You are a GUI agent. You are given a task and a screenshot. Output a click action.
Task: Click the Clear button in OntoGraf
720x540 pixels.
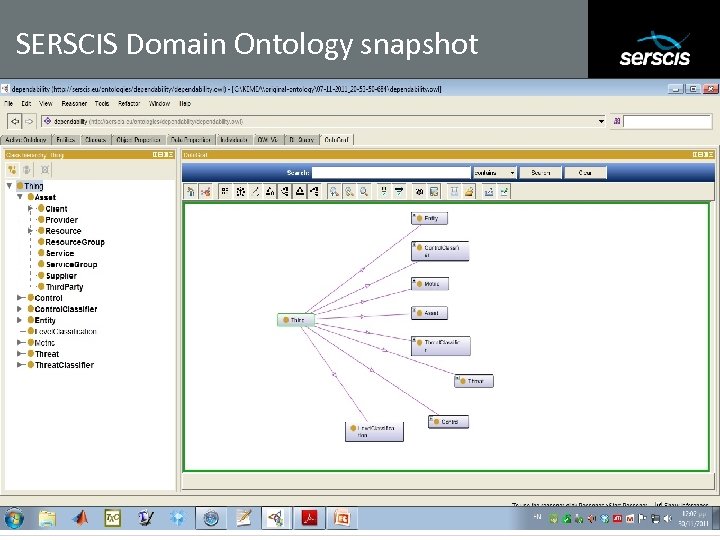(x=585, y=173)
